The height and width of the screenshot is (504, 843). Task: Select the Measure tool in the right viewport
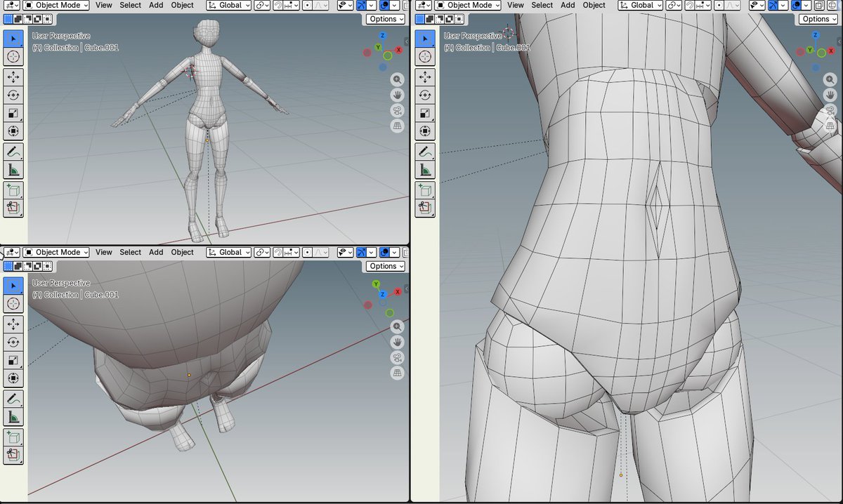coord(425,170)
